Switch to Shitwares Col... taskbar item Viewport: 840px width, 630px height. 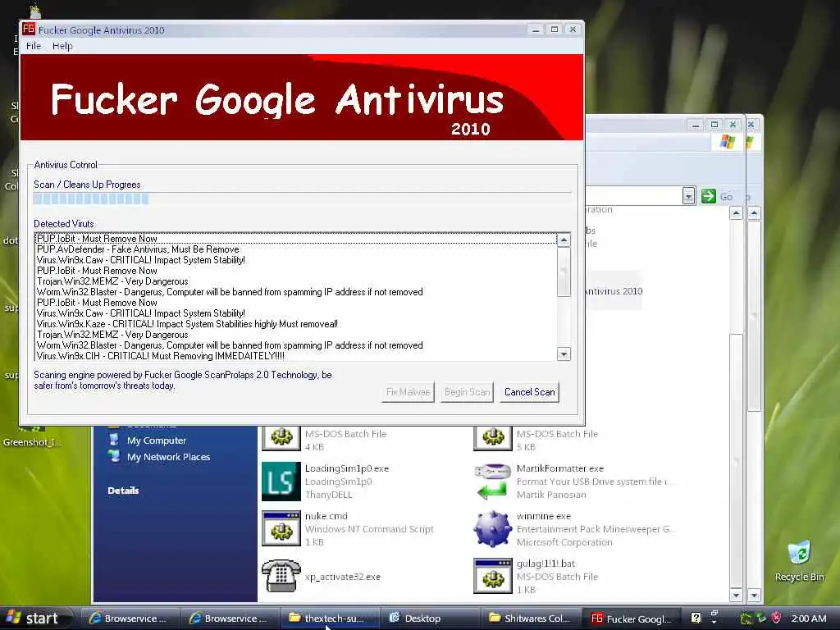pos(530,619)
